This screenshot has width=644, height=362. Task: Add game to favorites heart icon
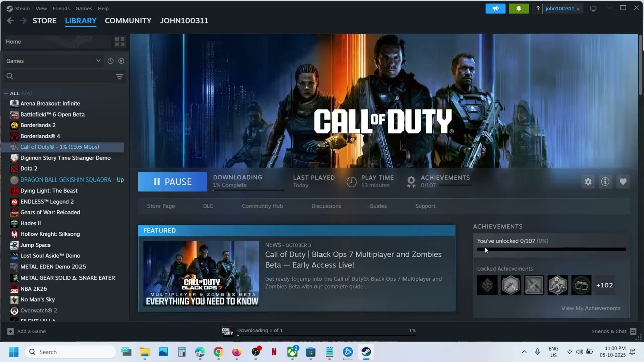tap(623, 182)
